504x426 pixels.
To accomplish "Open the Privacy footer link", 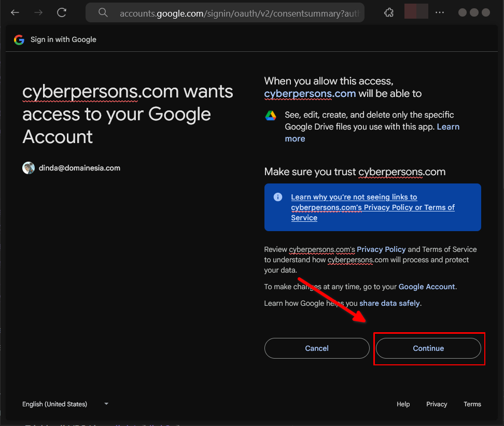I will pos(437,404).
